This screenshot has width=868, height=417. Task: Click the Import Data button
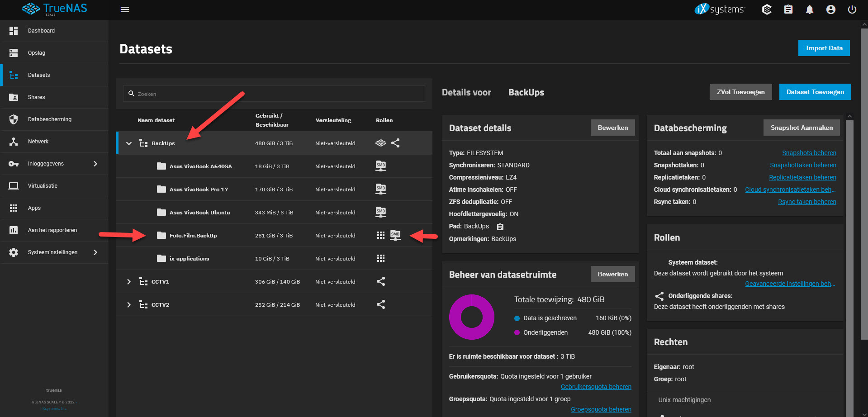tap(824, 48)
